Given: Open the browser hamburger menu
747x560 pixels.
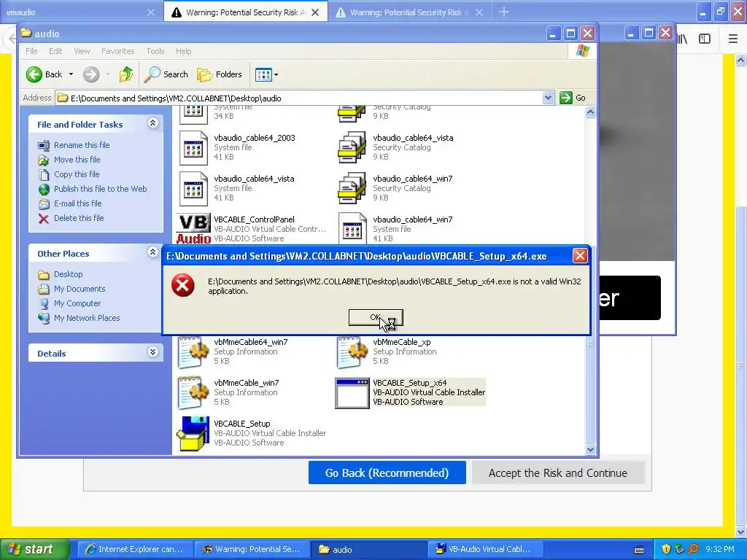Looking at the screenshot, I should point(733,39).
